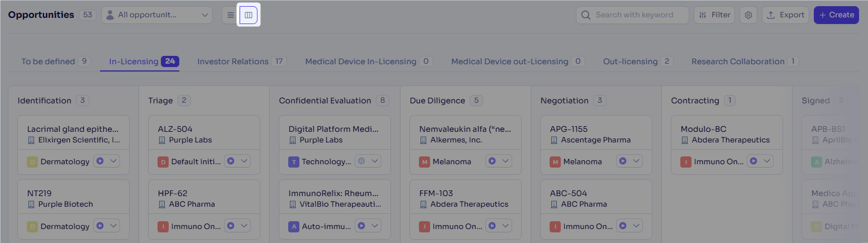Click the I badge on Modulo-BC card

pos(686,162)
